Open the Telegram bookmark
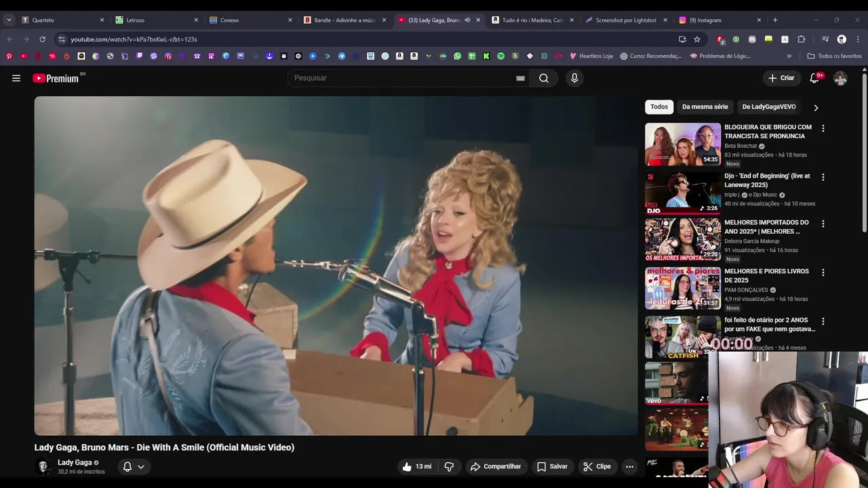The height and width of the screenshot is (488, 868). pyautogui.click(x=341, y=56)
